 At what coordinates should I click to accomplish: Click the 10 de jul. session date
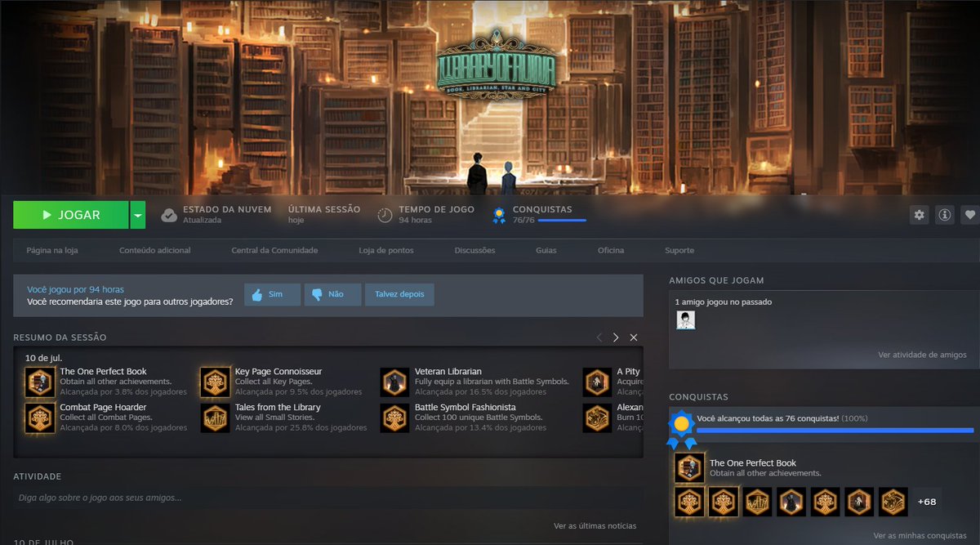tap(43, 358)
